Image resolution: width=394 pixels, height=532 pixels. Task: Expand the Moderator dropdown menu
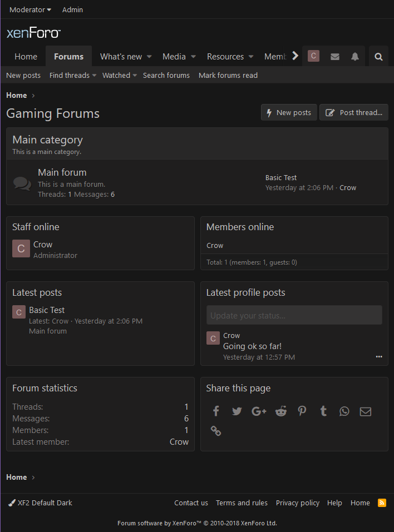[30, 10]
